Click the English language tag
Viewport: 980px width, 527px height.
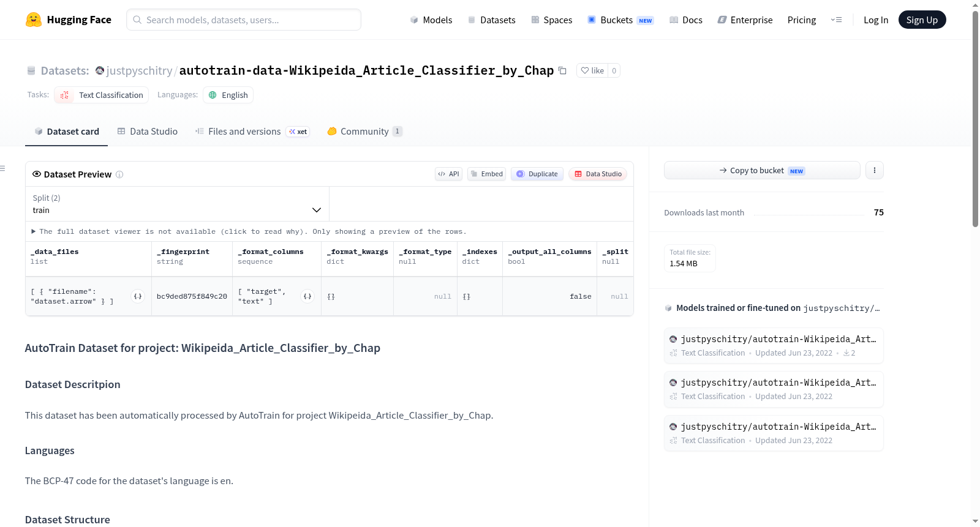tap(228, 95)
